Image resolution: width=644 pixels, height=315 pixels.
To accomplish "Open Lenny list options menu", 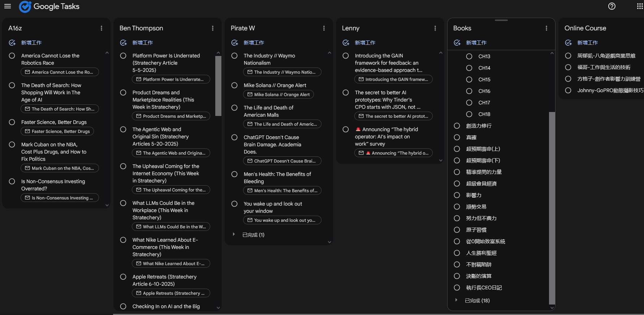I will (435, 28).
